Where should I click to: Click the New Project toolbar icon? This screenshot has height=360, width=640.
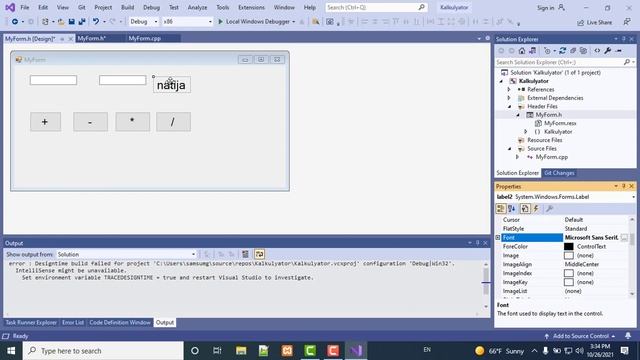[45, 22]
